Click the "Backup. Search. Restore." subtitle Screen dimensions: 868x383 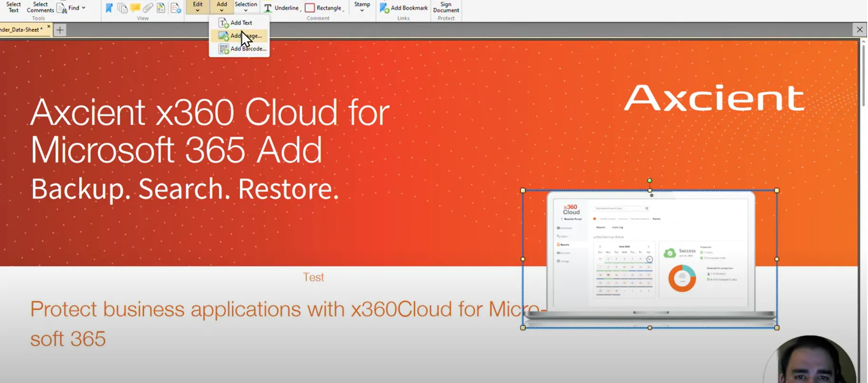(185, 189)
